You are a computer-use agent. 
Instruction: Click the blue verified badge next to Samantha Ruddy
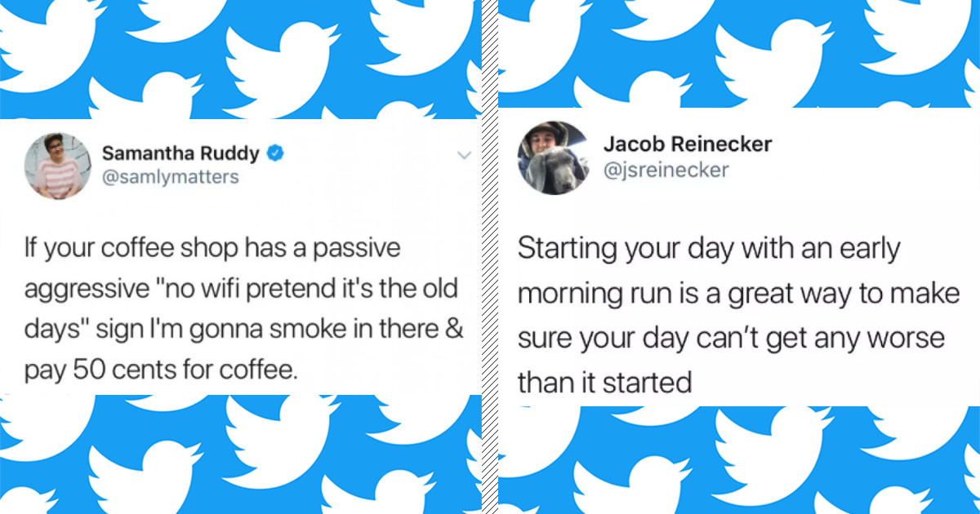click(x=276, y=153)
